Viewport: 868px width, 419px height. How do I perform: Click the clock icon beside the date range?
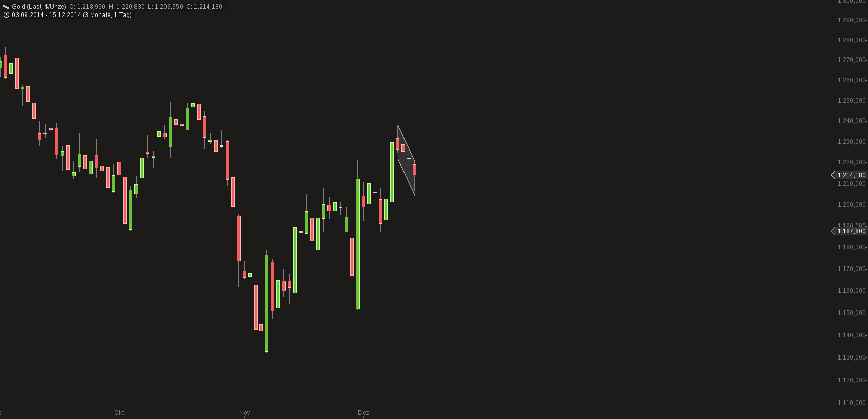[x=6, y=15]
